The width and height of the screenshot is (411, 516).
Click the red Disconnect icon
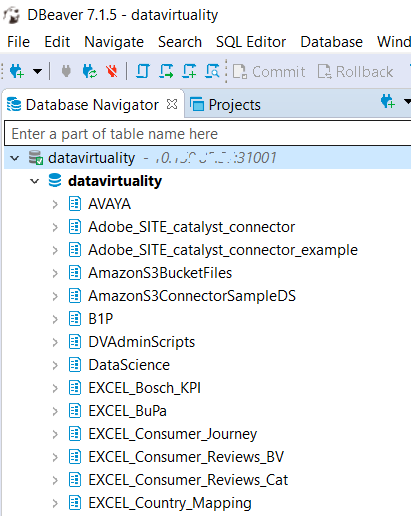(112, 71)
